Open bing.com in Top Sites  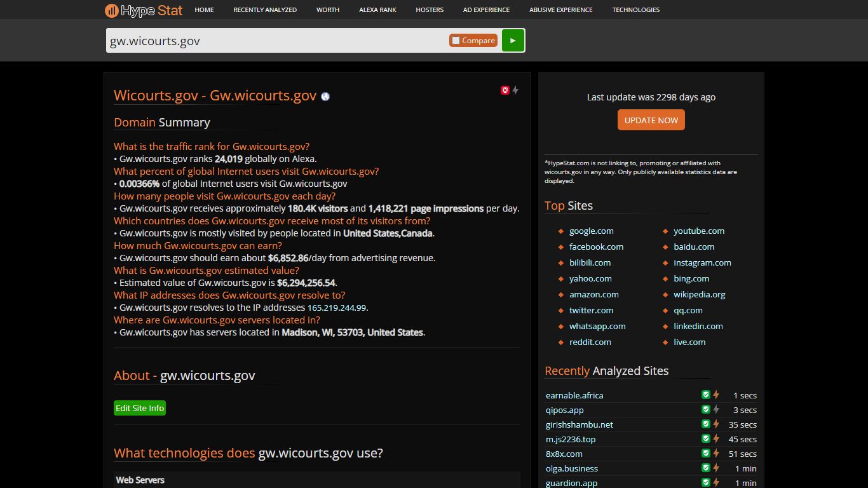[691, 278]
